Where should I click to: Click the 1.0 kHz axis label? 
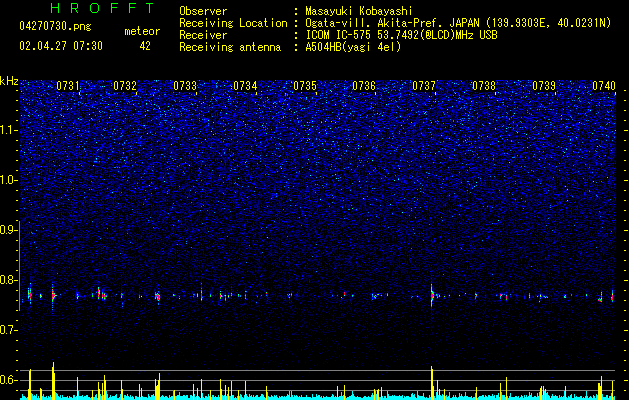[9, 180]
